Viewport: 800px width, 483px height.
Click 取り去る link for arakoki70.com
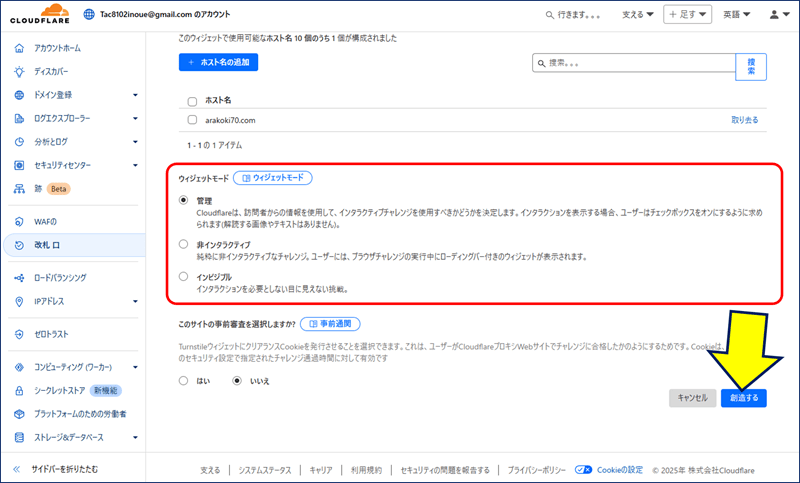745,120
